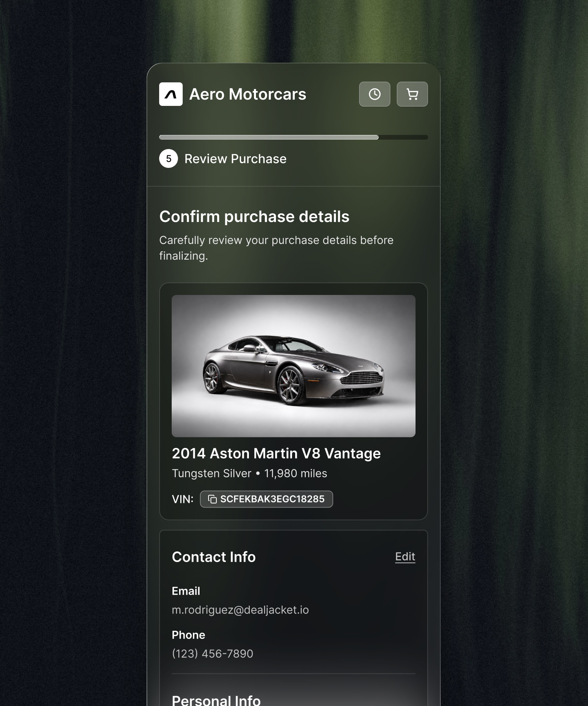Screen dimensions: 588x706
Task: Click the Review Purchase step label
Action: 235,159
